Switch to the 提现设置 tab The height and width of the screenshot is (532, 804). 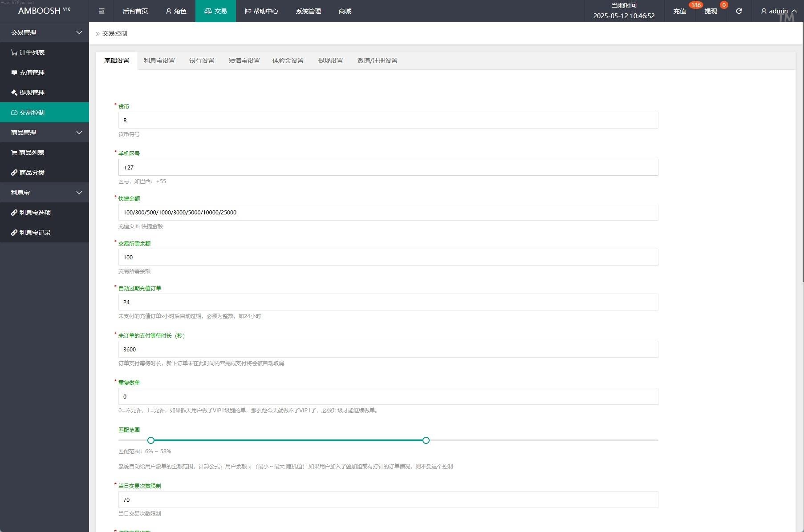point(330,60)
